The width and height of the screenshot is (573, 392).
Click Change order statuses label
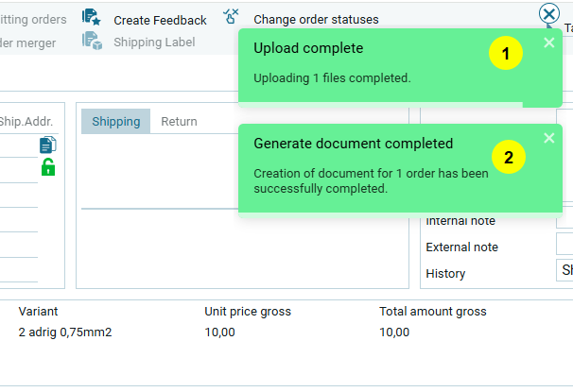[x=316, y=20]
